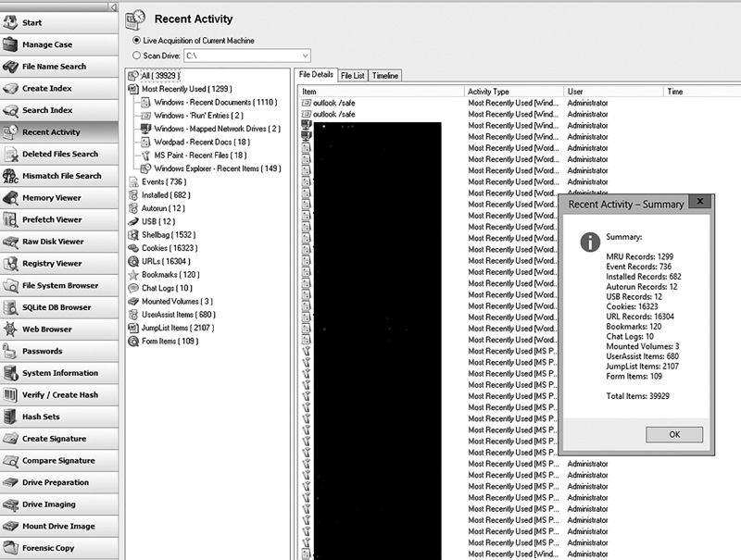The width and height of the screenshot is (741, 560).
Task: Select Chat Logs ( 10 ) category
Action: [x=167, y=288]
